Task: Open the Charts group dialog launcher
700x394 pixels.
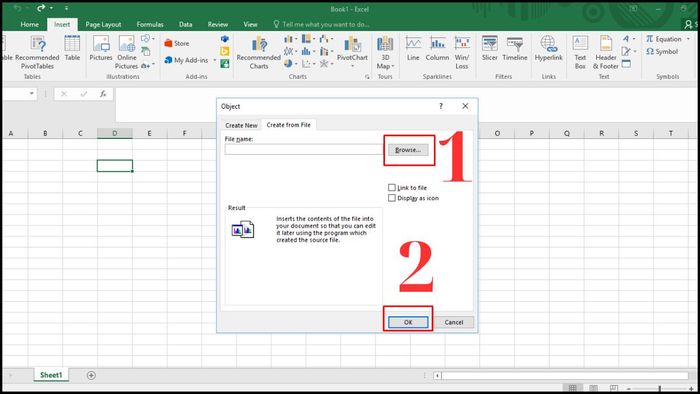Action: pos(367,77)
